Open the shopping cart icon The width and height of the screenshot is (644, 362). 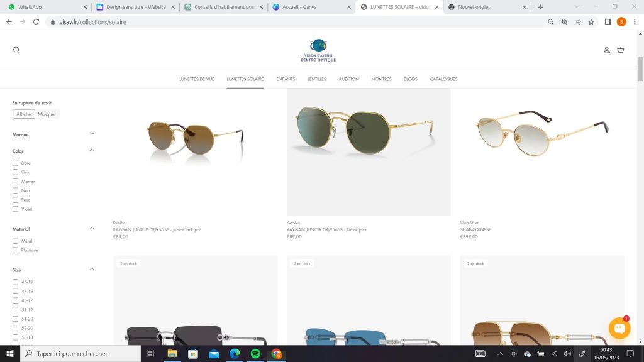coord(621,50)
